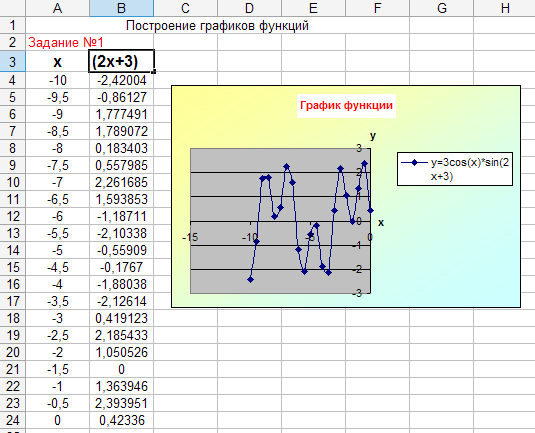Select column header D
535x433 pixels.
pyautogui.click(x=249, y=8)
